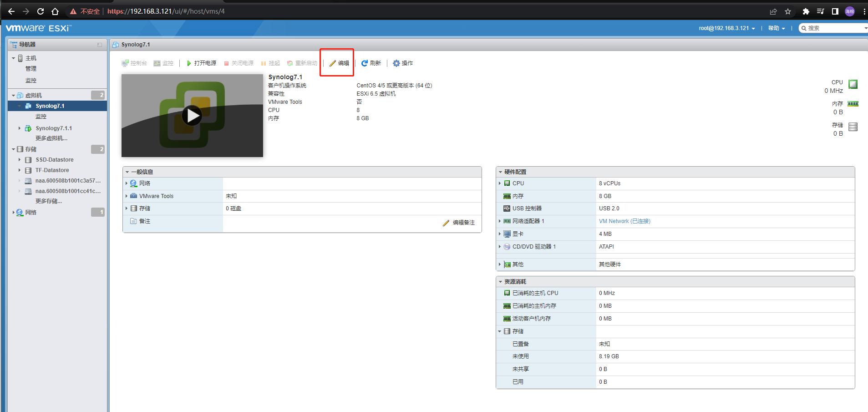Open the Actions gear menu
This screenshot has height=412, width=868.
pyautogui.click(x=403, y=63)
